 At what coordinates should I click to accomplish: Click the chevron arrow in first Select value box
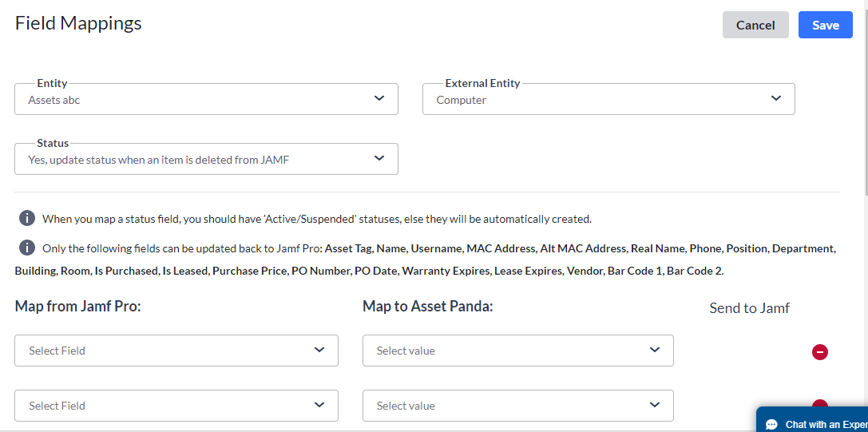click(655, 350)
